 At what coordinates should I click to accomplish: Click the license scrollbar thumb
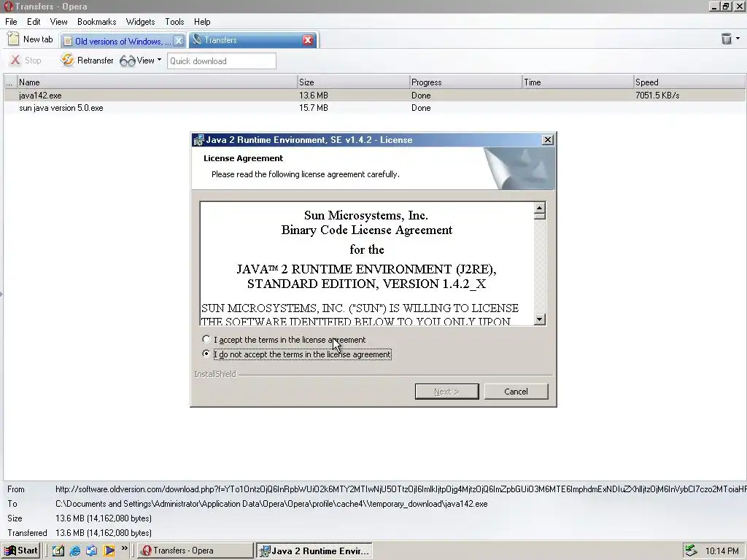coord(539,216)
